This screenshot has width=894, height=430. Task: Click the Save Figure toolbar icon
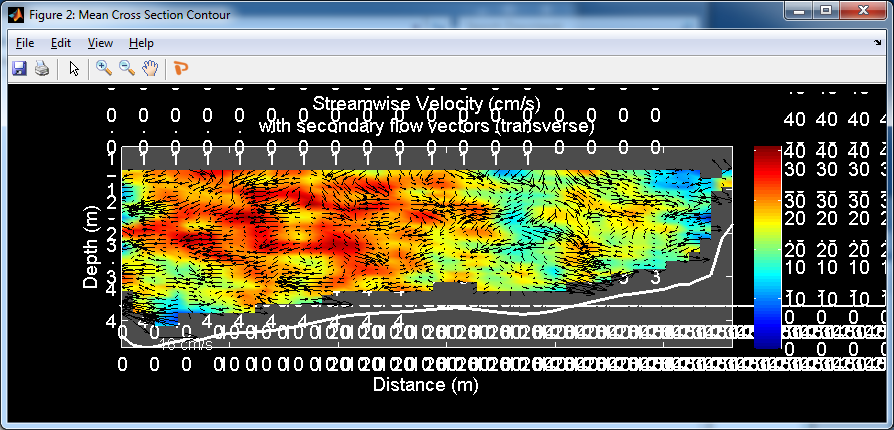pos(19,68)
